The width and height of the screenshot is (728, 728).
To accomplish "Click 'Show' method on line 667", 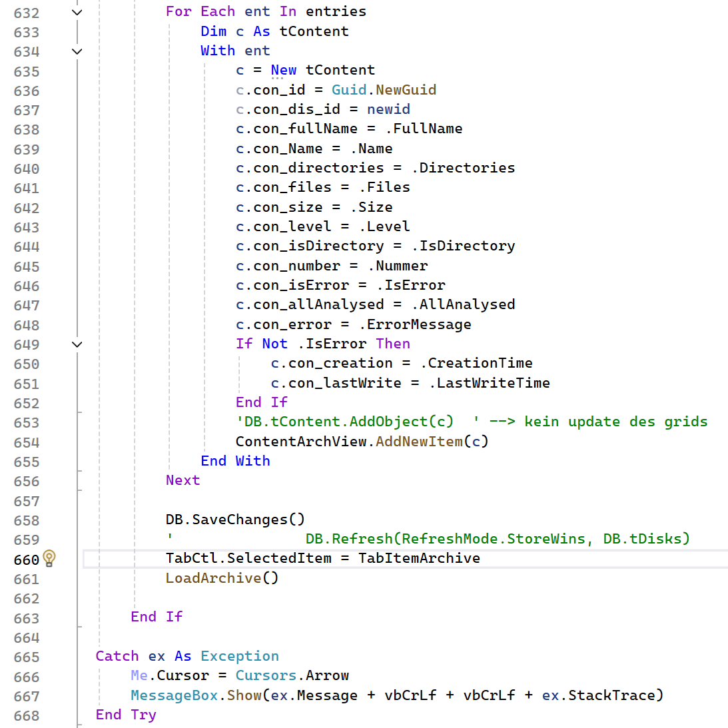I will coord(244,695).
